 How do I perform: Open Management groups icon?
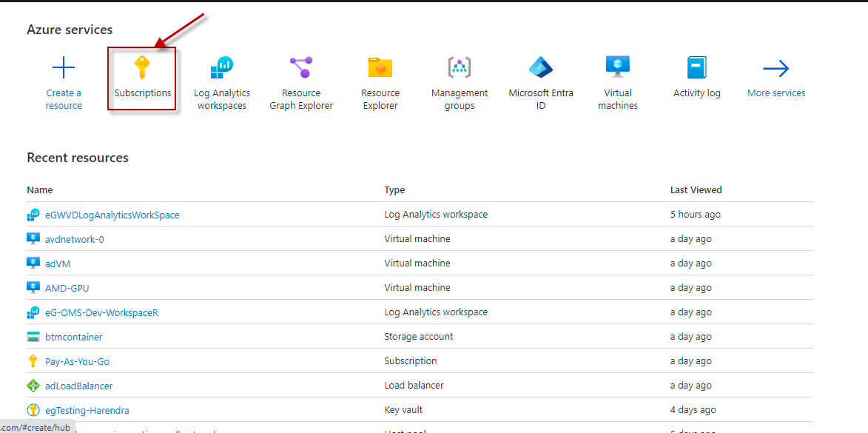(x=459, y=67)
